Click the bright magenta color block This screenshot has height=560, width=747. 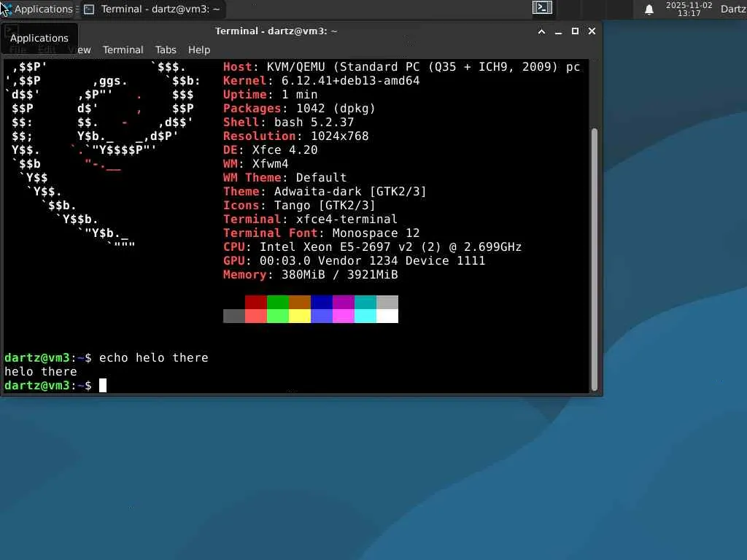(344, 316)
